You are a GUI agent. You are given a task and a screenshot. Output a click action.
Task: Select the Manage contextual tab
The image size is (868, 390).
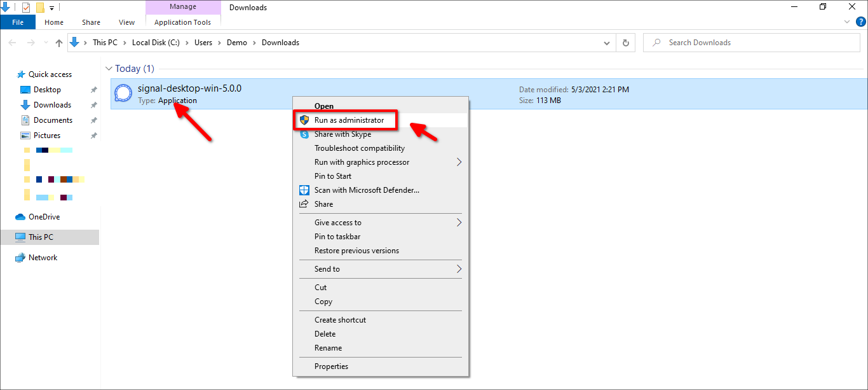(x=183, y=7)
